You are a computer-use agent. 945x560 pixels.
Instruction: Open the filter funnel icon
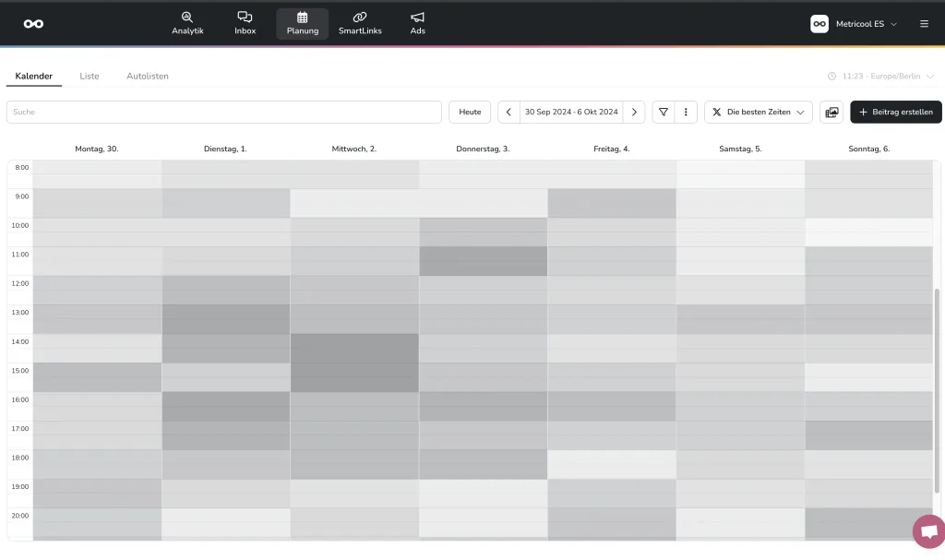point(664,113)
